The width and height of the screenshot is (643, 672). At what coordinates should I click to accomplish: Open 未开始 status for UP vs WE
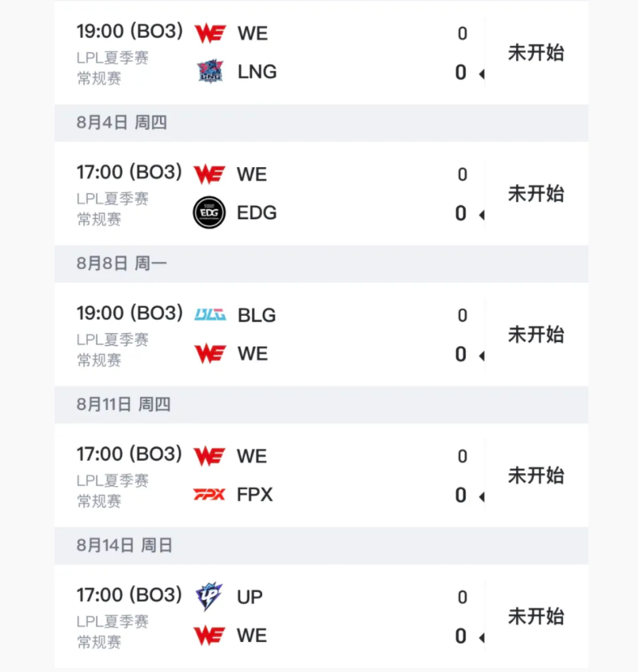click(x=535, y=617)
